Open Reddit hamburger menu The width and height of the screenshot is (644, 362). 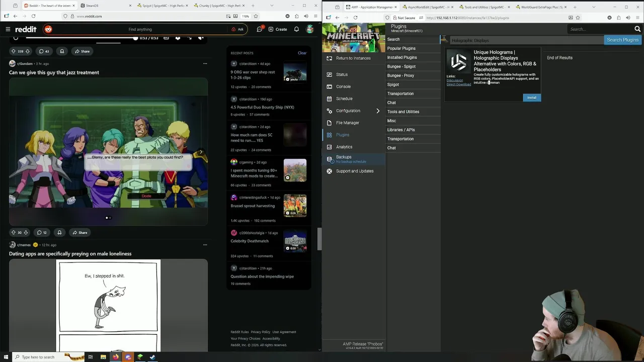[x=8, y=29]
